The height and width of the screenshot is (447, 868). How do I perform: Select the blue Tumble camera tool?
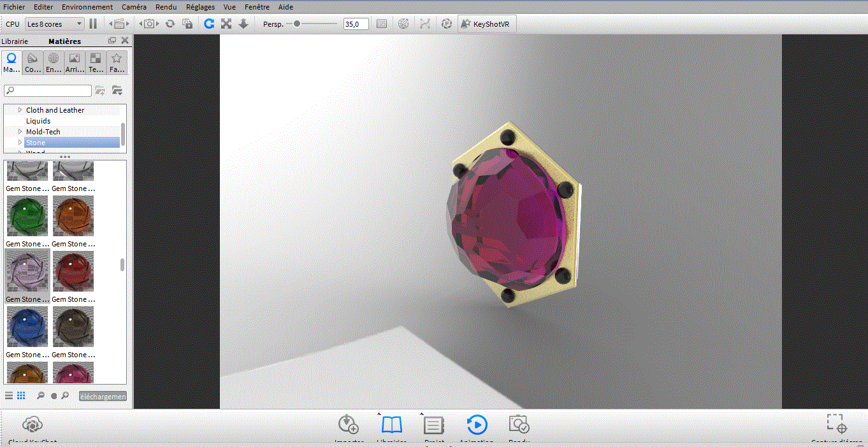[x=208, y=24]
